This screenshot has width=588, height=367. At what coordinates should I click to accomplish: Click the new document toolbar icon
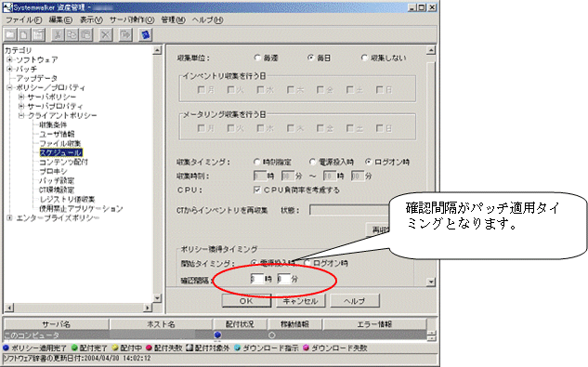pyautogui.click(x=24, y=35)
